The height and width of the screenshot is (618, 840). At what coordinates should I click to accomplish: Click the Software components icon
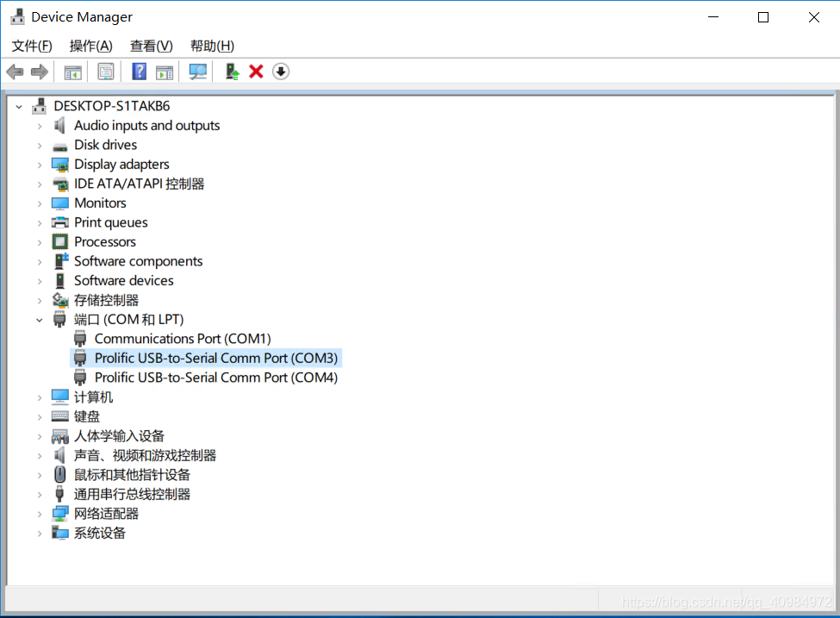(x=60, y=261)
